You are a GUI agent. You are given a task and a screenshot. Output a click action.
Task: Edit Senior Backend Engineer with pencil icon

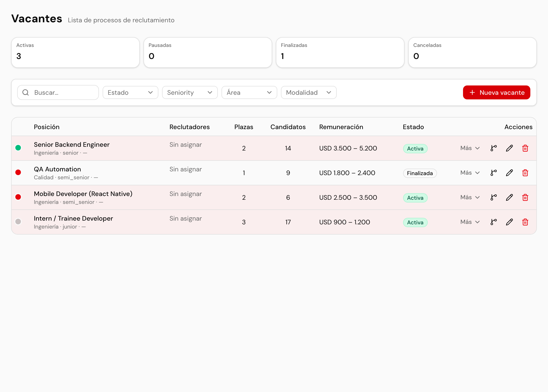coord(509,148)
